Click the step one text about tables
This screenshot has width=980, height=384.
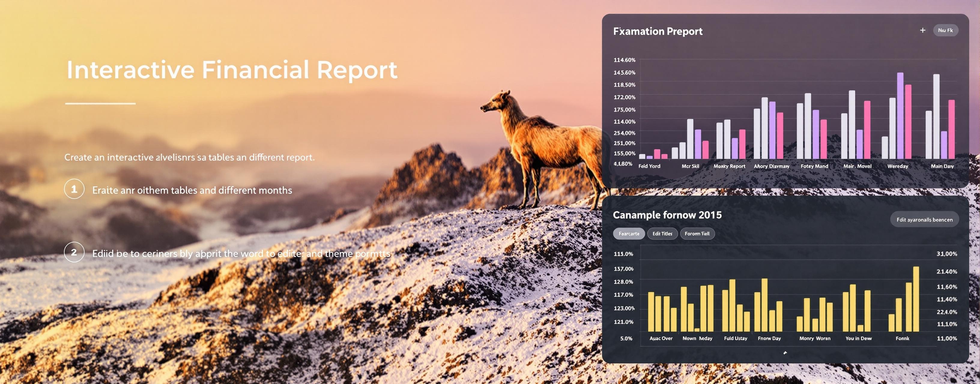point(192,190)
